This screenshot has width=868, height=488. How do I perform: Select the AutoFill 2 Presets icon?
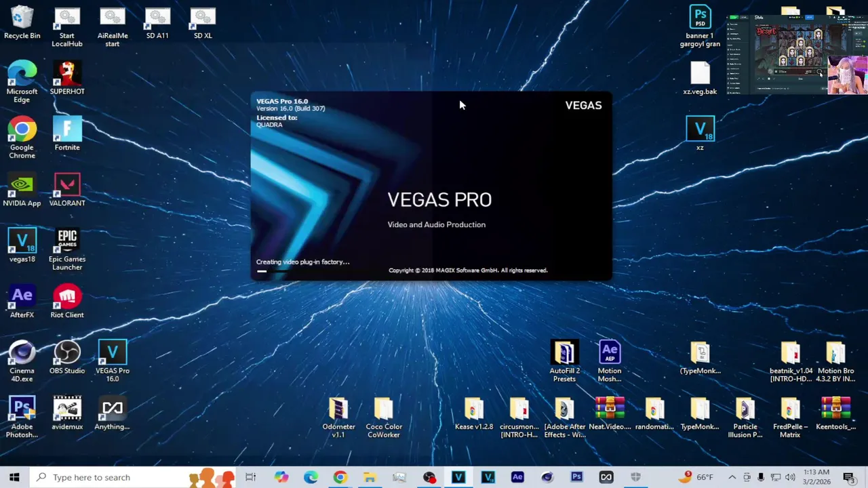[x=564, y=361]
